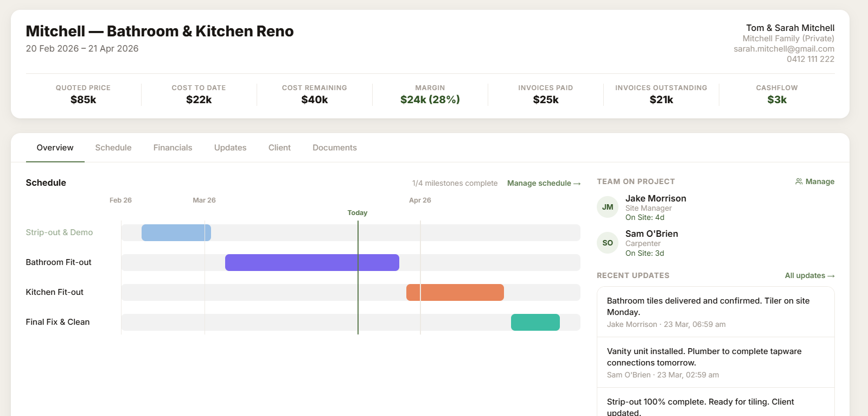The image size is (868, 416).
Task: Click the Final Fix & Clean label
Action: 58,322
